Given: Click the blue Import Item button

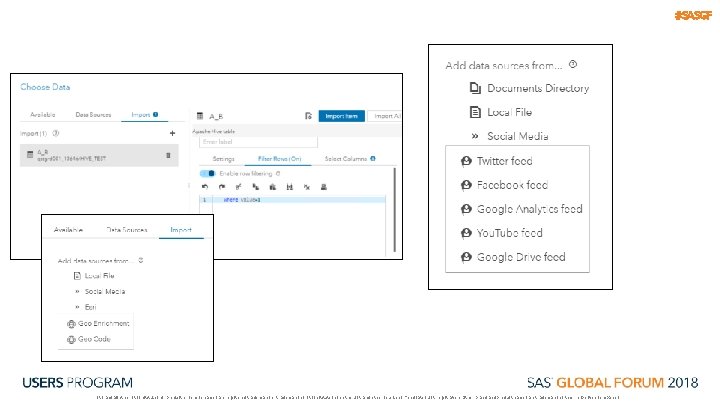Looking at the screenshot, I should pyautogui.click(x=342, y=116).
